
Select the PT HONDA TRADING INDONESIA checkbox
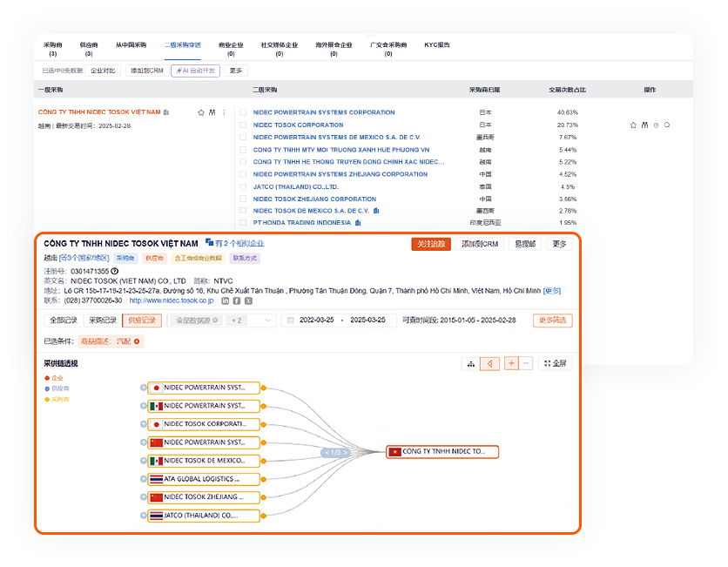(x=244, y=223)
